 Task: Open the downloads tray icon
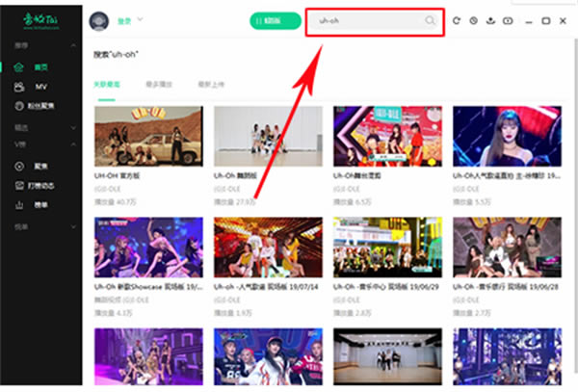pos(490,20)
